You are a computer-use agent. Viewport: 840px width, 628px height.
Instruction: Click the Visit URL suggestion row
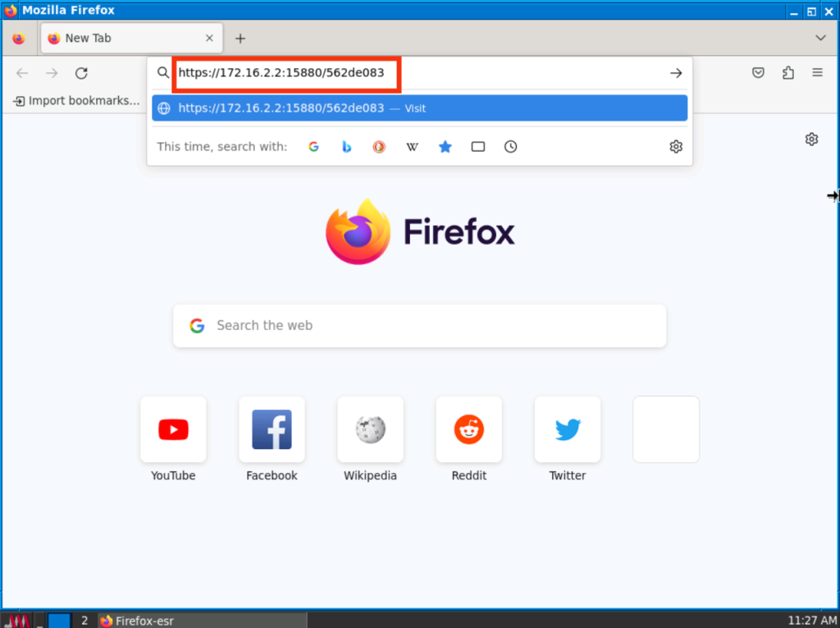(x=419, y=108)
